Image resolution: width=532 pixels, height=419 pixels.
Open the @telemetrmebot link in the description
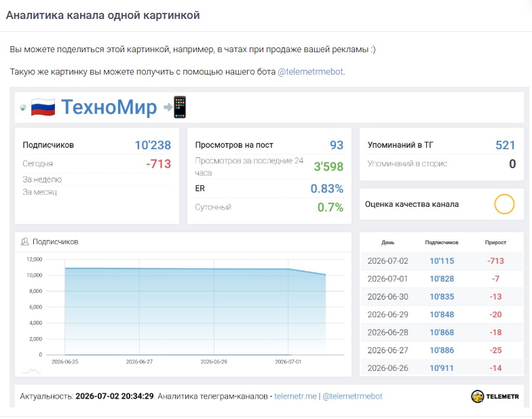(310, 72)
